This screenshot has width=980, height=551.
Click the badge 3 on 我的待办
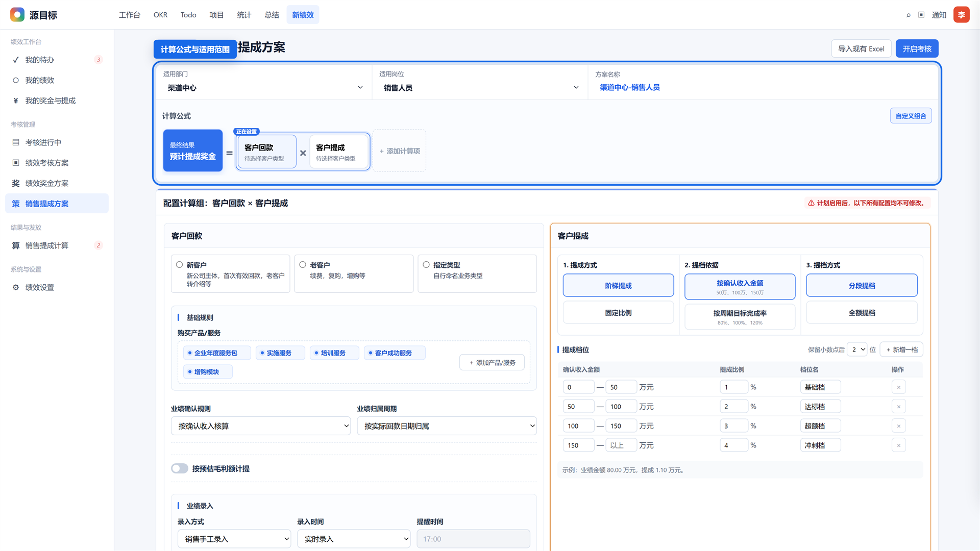99,60
